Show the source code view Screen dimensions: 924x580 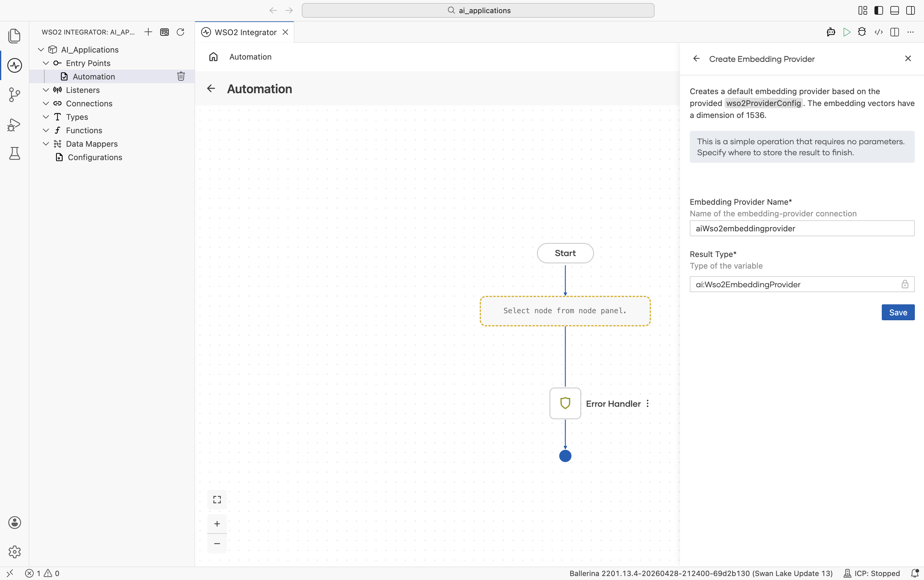tap(878, 32)
